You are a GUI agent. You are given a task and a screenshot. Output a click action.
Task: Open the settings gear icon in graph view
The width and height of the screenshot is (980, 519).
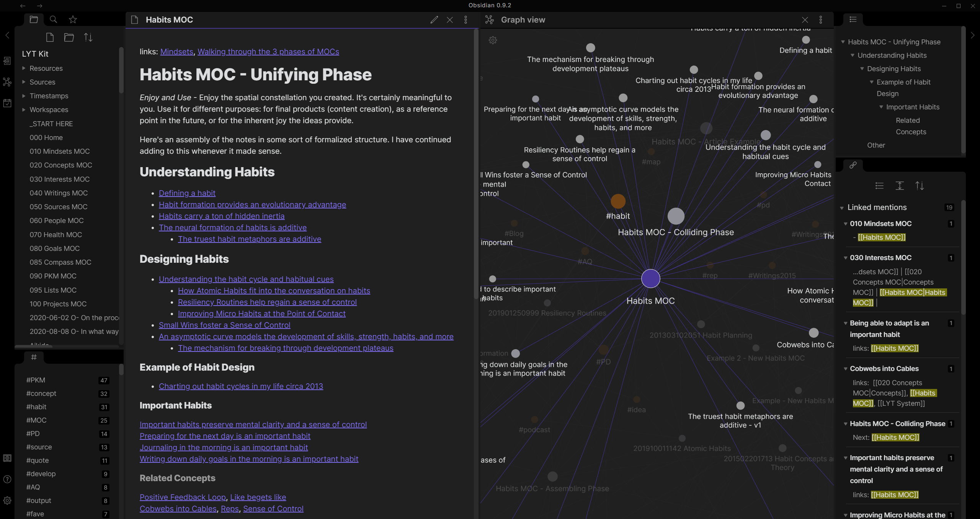[493, 40]
